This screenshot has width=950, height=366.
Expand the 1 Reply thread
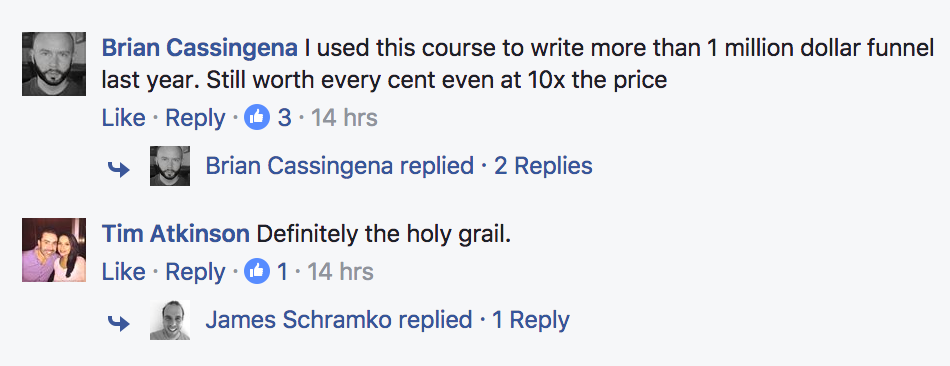[x=531, y=321]
